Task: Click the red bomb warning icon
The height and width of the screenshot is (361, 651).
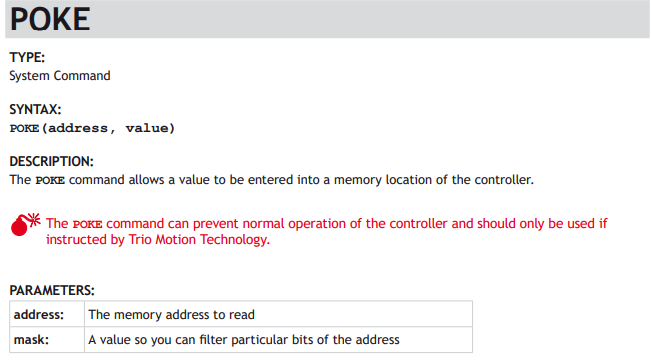Action: [25, 224]
